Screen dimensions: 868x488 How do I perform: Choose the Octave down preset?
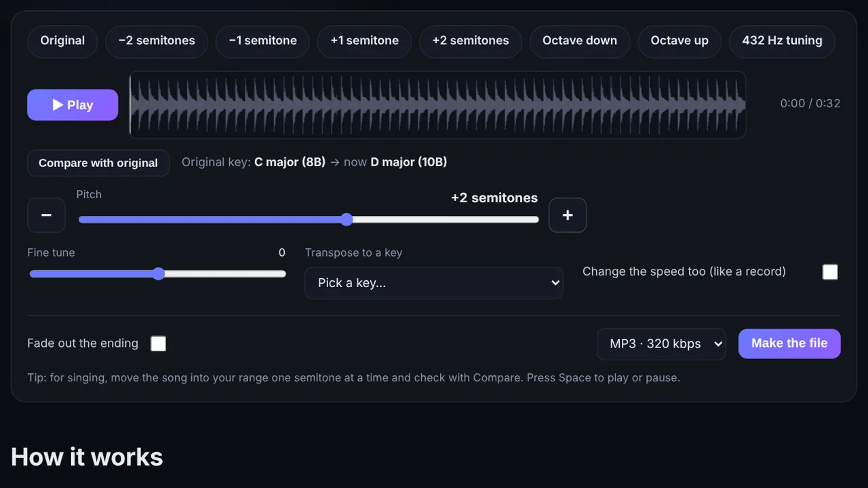[580, 41]
